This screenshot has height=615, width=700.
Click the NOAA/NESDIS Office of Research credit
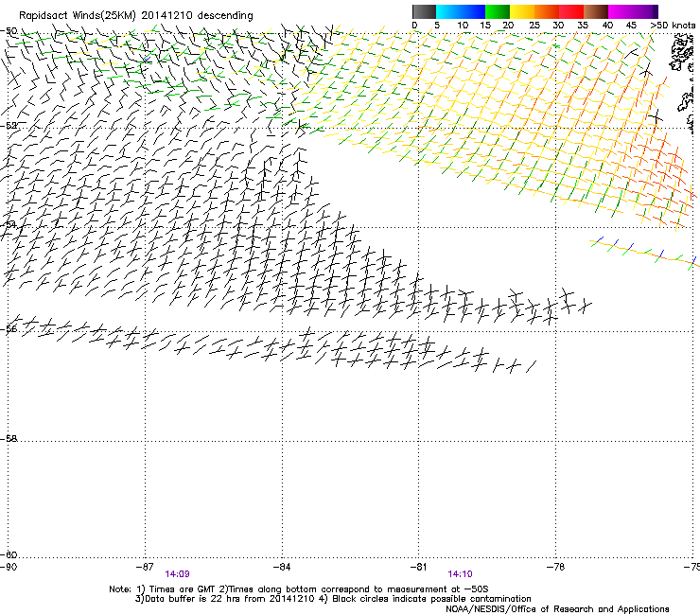[557, 609]
